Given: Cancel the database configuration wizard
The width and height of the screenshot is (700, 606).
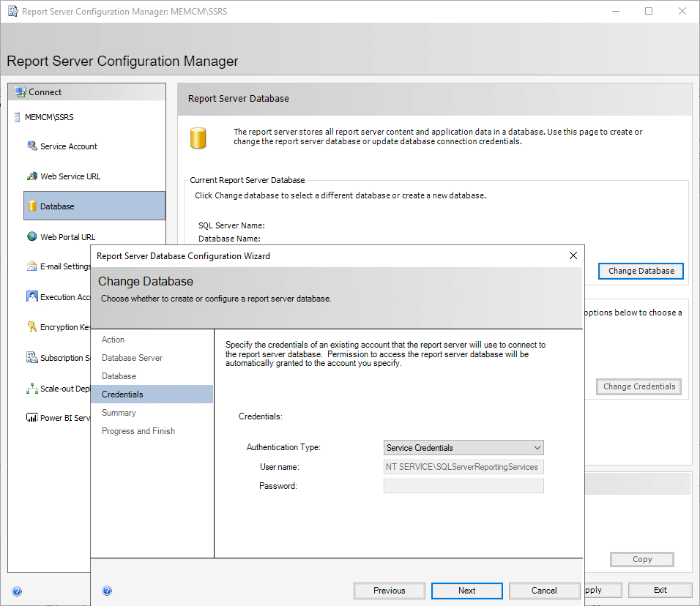Looking at the screenshot, I should [x=544, y=591].
